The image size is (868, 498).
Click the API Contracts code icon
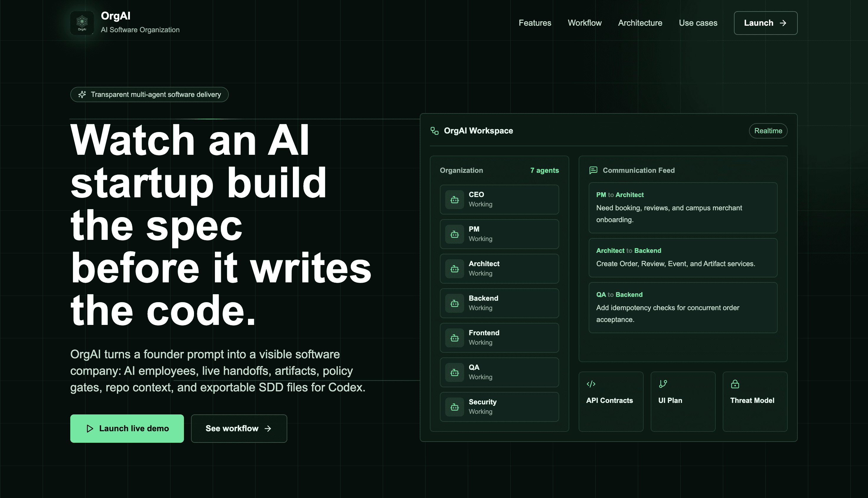tap(591, 384)
